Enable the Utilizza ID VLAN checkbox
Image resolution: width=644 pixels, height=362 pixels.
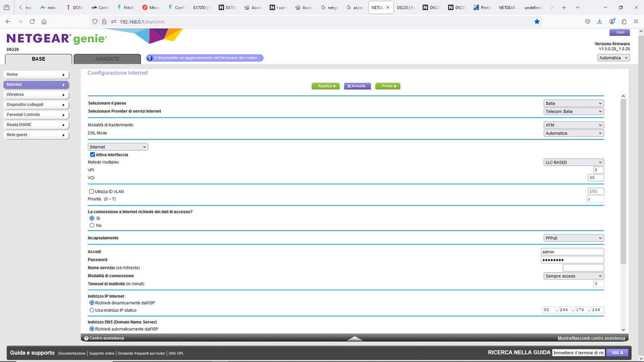[x=92, y=191]
